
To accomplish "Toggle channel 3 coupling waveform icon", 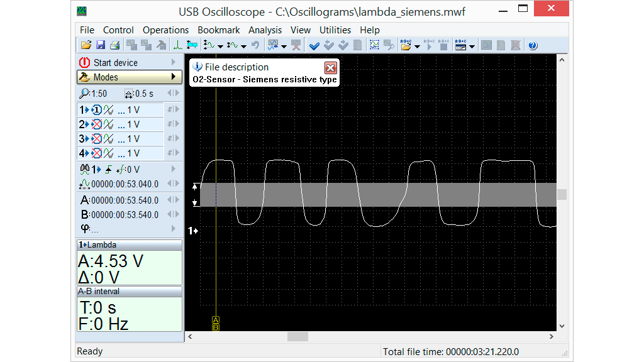I will 108,139.
